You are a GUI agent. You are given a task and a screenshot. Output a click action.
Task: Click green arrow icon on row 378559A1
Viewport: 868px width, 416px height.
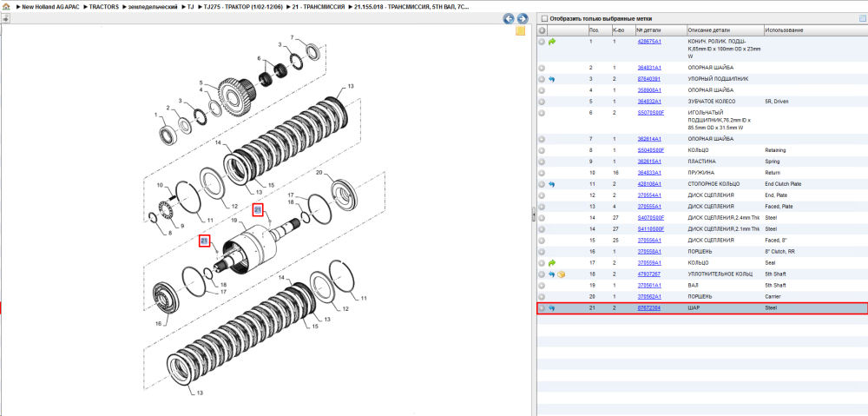551,262
